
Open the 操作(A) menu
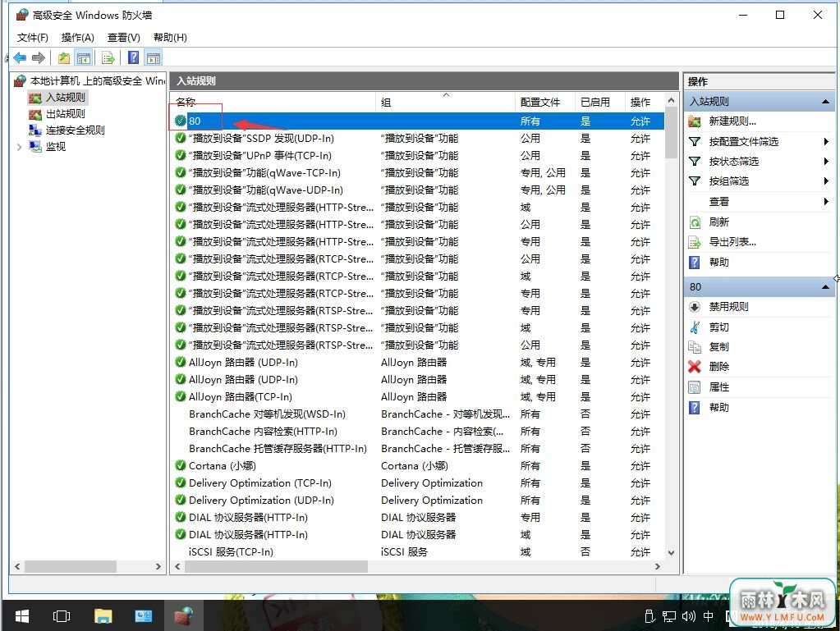(78, 38)
